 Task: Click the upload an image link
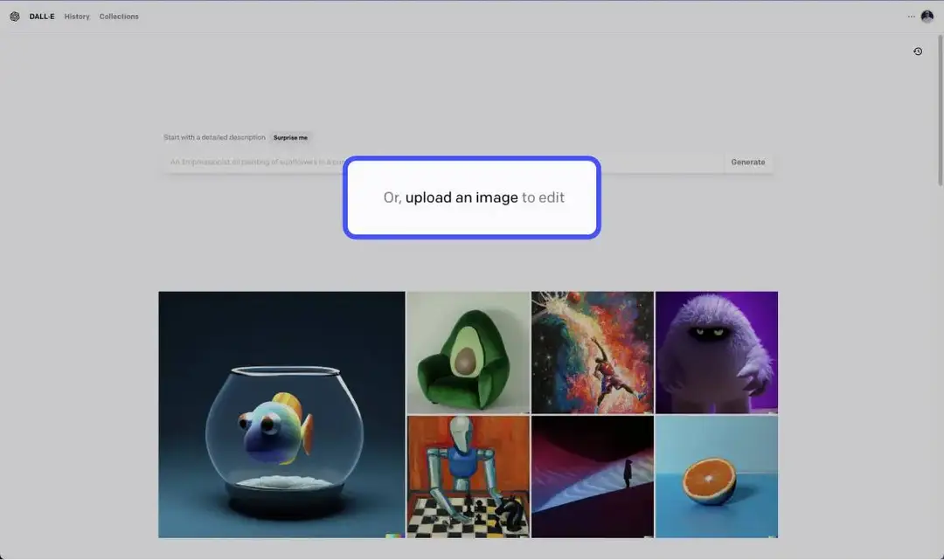(x=462, y=197)
